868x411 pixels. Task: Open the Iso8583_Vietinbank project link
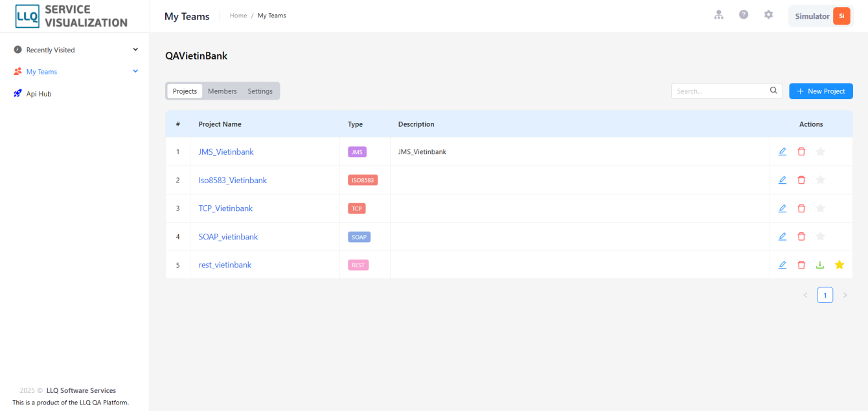233,181
